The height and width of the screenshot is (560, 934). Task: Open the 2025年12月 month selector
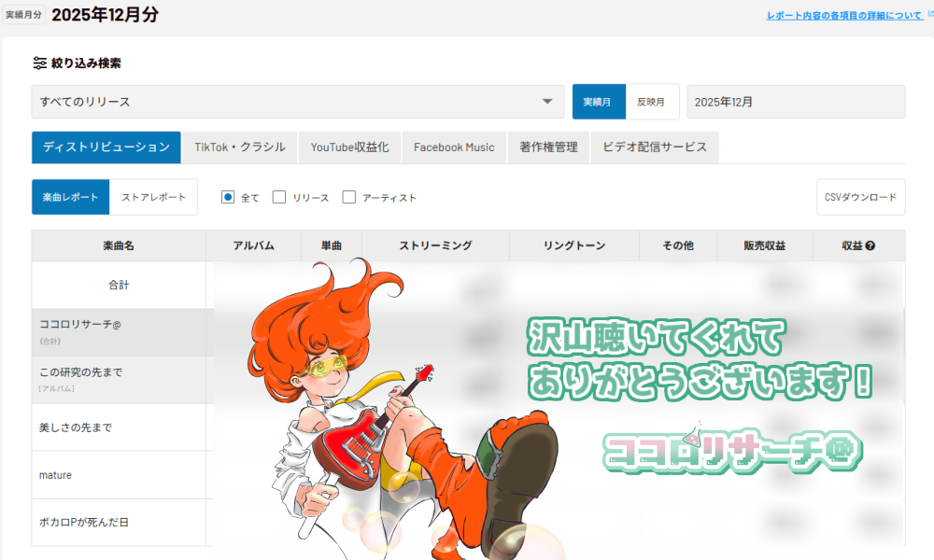click(795, 102)
